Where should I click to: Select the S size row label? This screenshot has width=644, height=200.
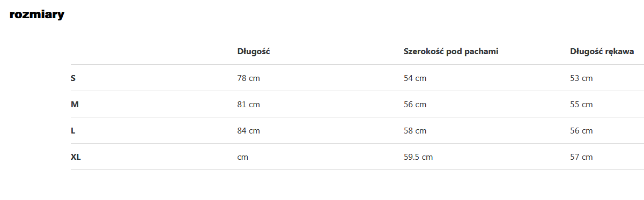pos(73,78)
